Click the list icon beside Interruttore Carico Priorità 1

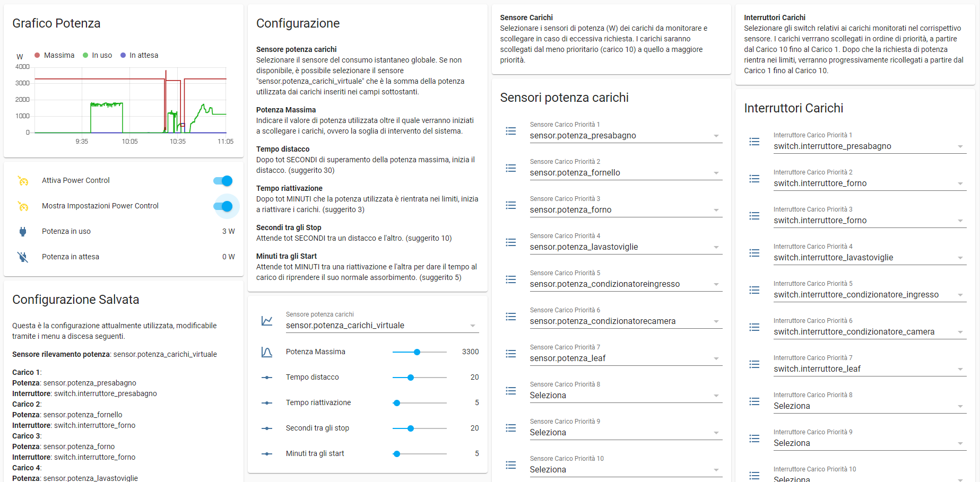click(x=754, y=142)
